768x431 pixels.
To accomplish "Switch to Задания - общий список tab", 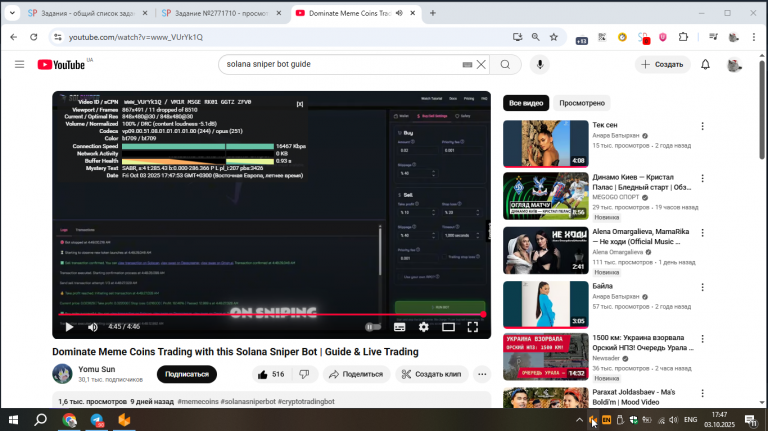I will (x=87, y=13).
